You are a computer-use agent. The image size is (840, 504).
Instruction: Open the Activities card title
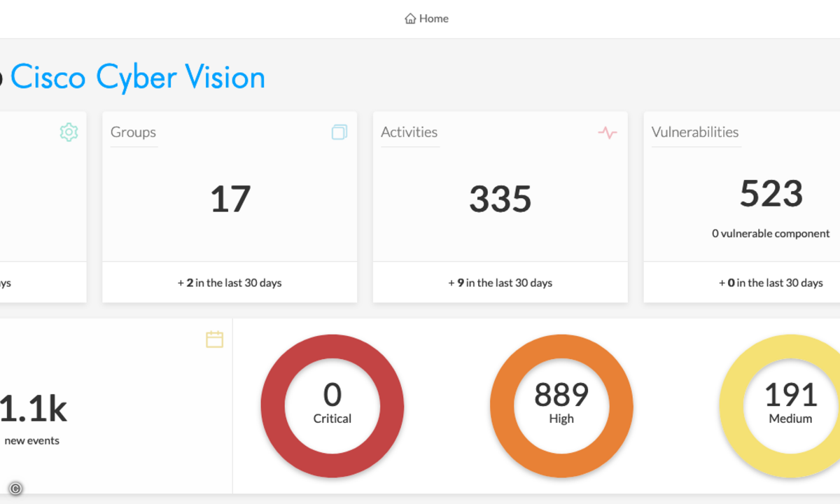tap(409, 132)
